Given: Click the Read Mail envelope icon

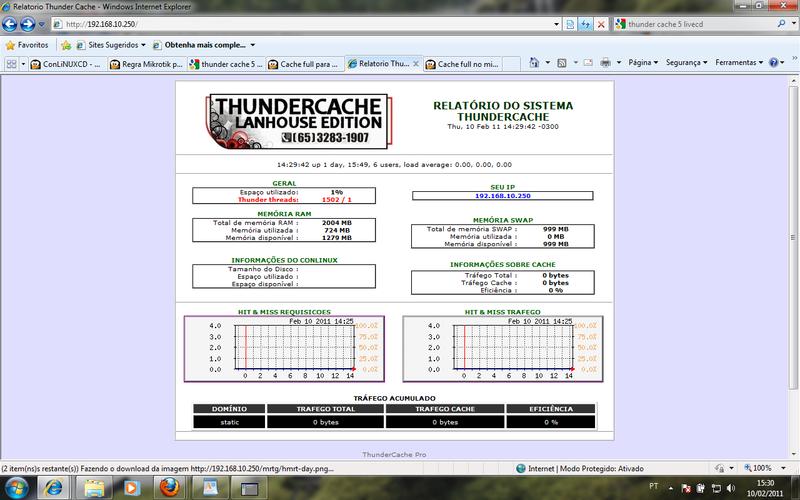Looking at the screenshot, I should coord(588,63).
